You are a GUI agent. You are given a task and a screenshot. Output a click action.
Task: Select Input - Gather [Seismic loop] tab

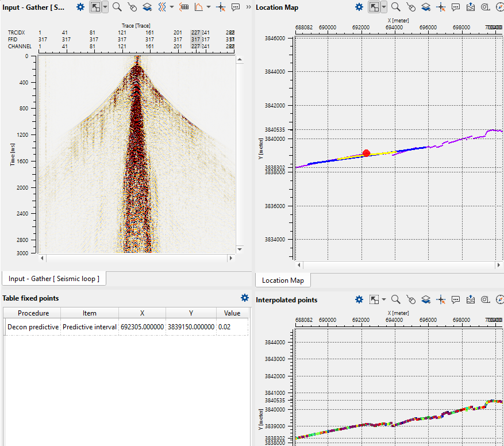coord(54,279)
